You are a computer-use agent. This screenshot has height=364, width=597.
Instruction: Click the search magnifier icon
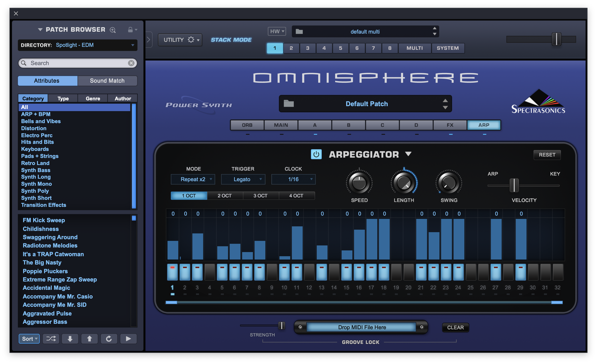23,63
